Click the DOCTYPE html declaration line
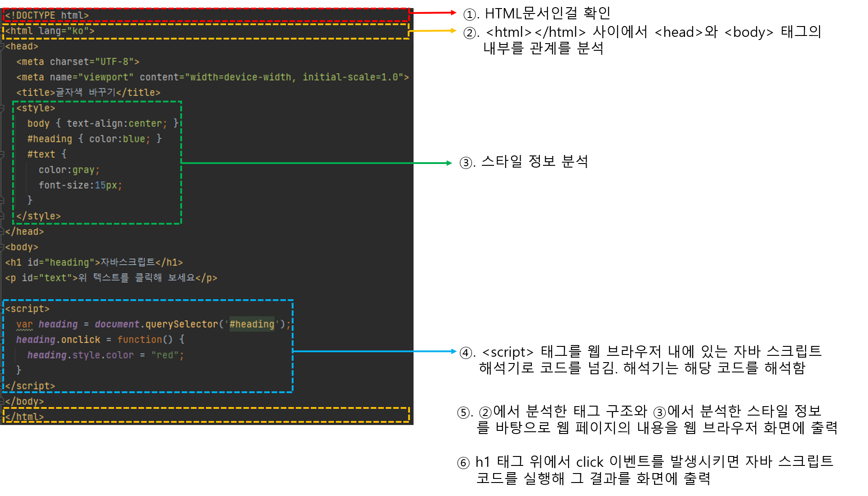The height and width of the screenshot is (496, 868). 47,15
